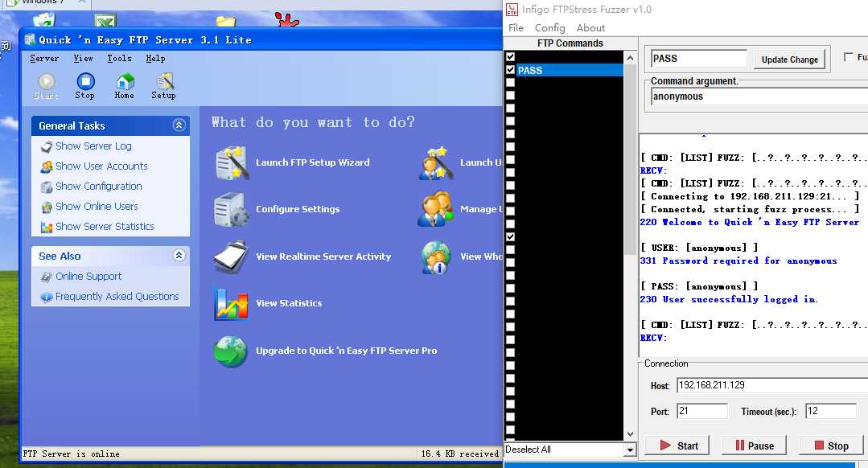
Task: Click the Command argument field with anonymous
Action: pos(759,96)
